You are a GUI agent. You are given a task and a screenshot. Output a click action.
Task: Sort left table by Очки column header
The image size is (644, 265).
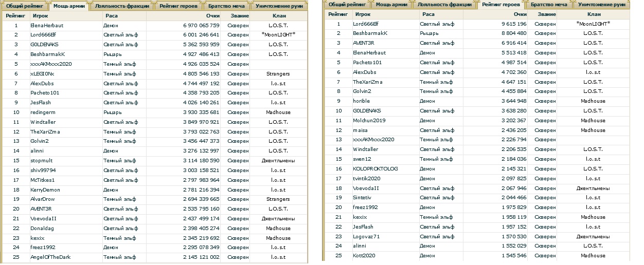[x=212, y=16]
